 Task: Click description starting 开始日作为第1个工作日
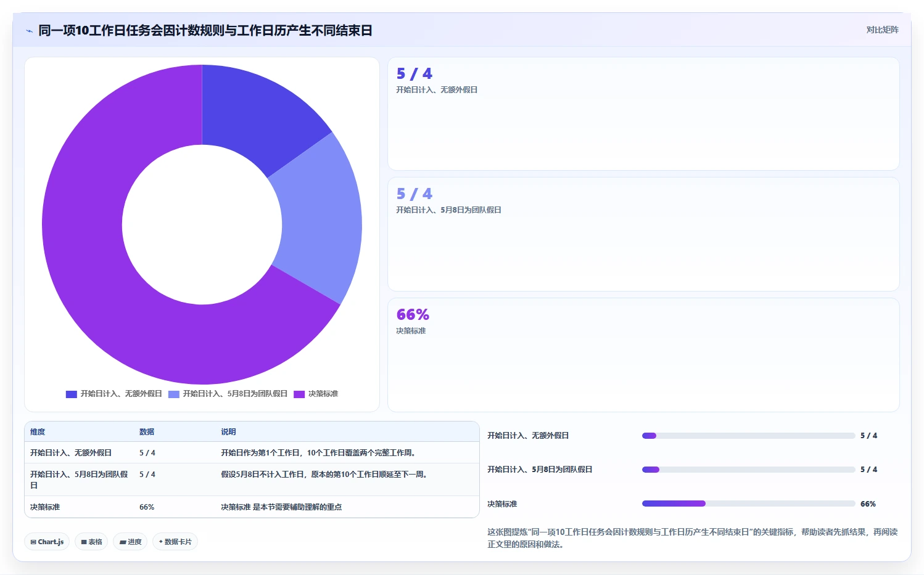coord(319,453)
